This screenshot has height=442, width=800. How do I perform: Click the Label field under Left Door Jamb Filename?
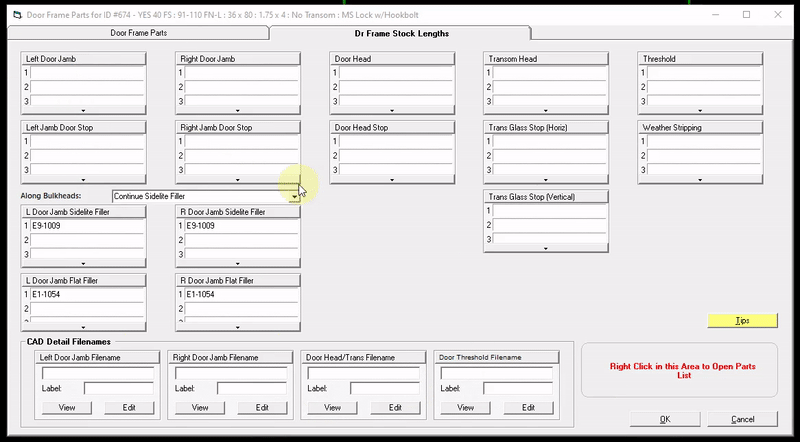click(x=119, y=388)
